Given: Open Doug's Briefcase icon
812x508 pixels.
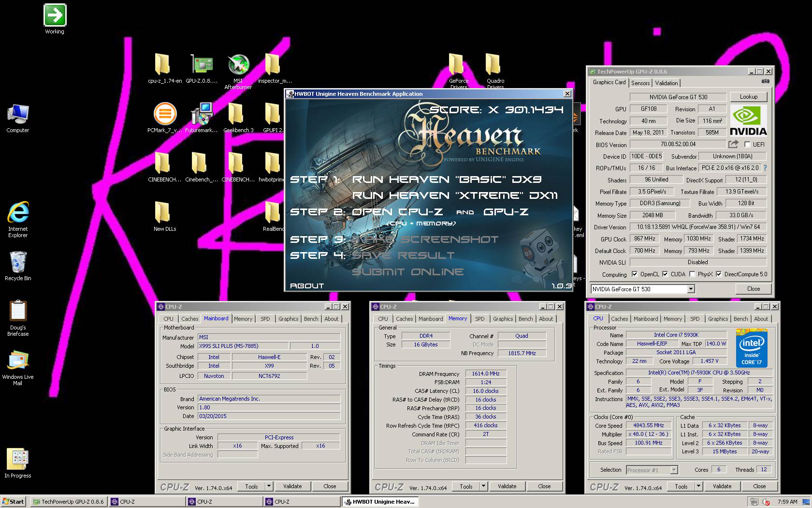Looking at the screenshot, I should tap(18, 311).
